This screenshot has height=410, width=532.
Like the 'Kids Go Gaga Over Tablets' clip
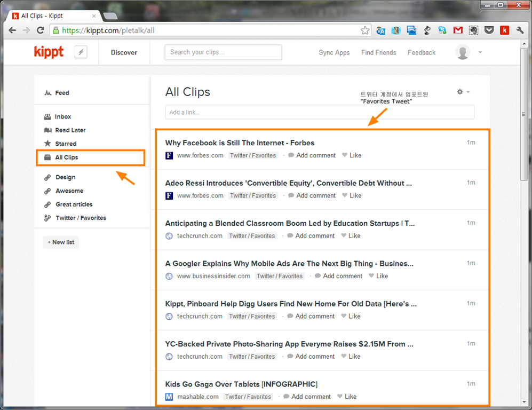[347, 397]
